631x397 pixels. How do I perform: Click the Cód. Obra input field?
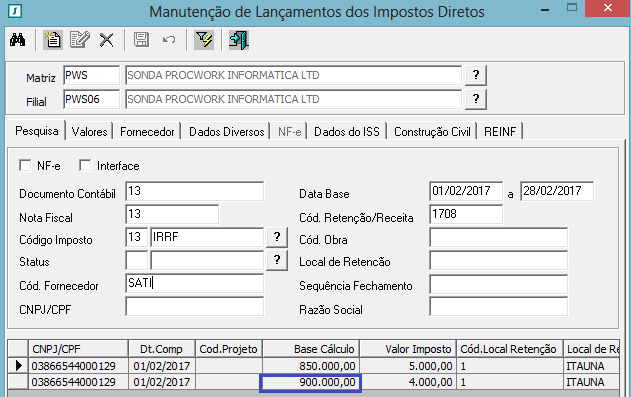499,237
